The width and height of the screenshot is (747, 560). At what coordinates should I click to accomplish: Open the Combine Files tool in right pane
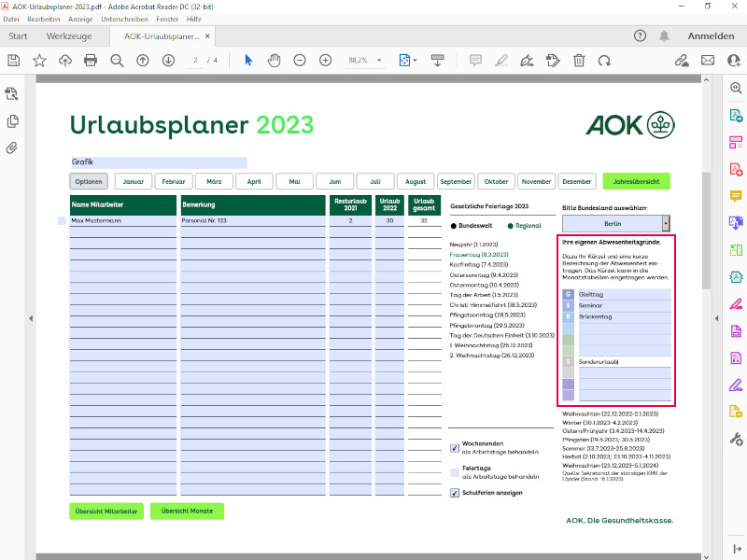pyautogui.click(x=736, y=222)
